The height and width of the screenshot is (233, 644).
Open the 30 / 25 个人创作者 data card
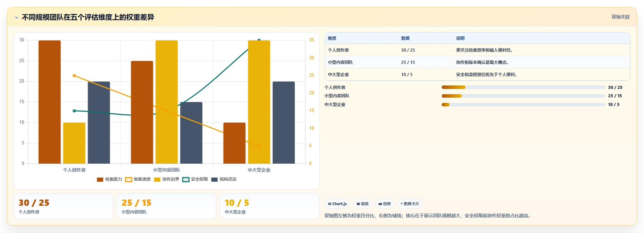tap(63, 206)
